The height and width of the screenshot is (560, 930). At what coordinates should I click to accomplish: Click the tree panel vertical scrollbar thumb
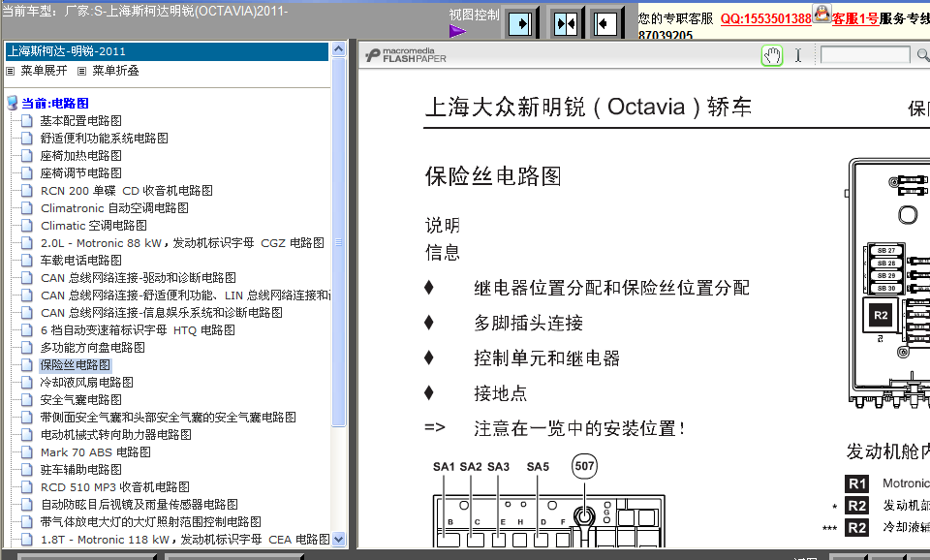[339, 241]
